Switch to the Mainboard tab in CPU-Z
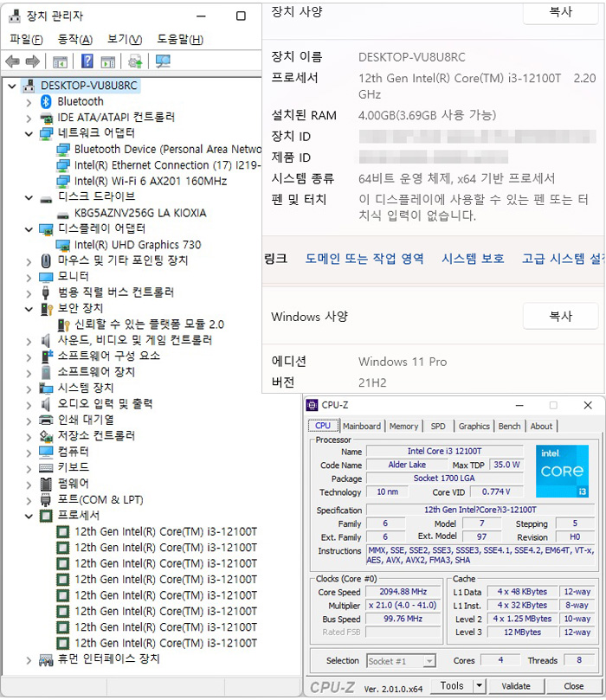Image resolution: width=606 pixels, height=700 pixels. [x=362, y=426]
